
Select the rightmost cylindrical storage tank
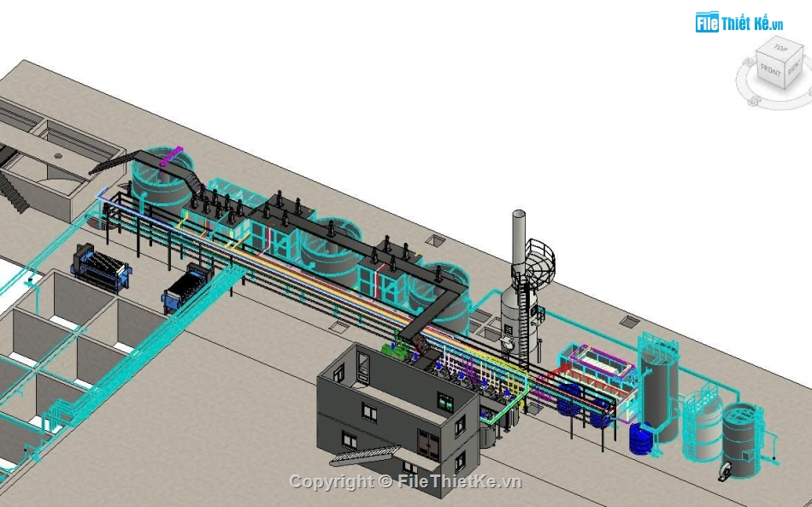pyautogui.click(x=741, y=433)
